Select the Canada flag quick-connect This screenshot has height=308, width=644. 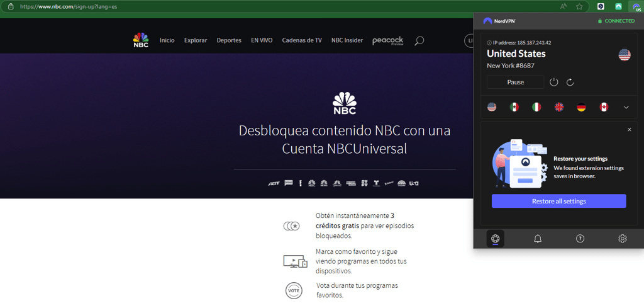tap(604, 107)
